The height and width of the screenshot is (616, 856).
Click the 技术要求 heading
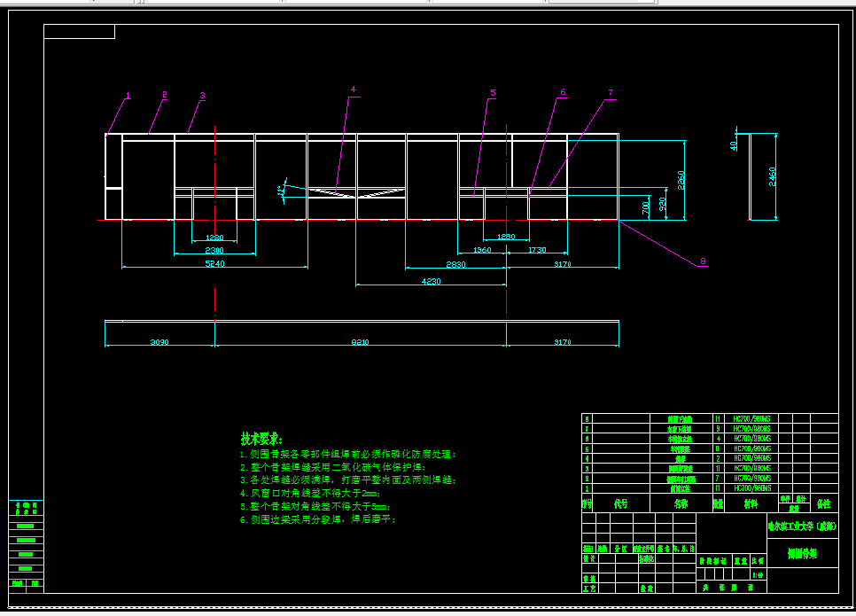261,439
